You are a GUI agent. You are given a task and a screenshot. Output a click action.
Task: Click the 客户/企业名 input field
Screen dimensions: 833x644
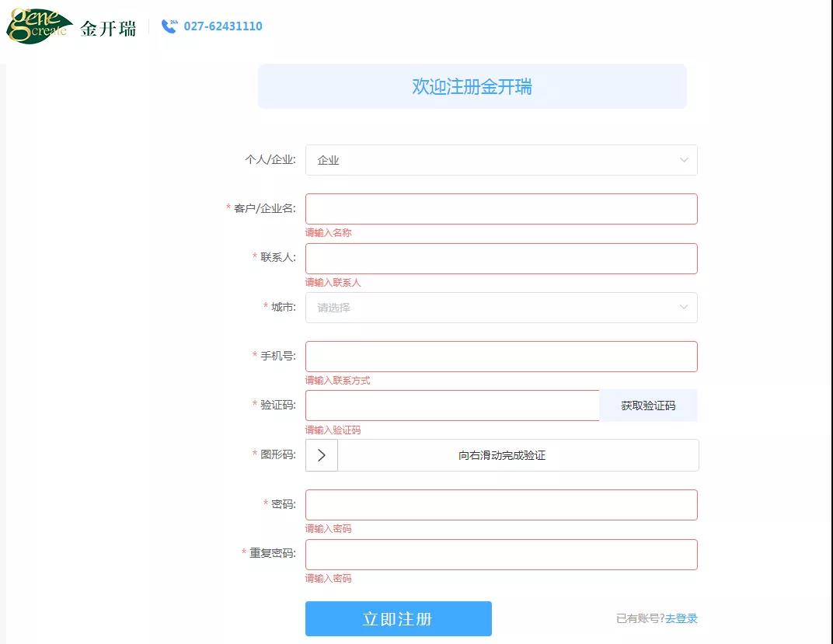click(501, 208)
